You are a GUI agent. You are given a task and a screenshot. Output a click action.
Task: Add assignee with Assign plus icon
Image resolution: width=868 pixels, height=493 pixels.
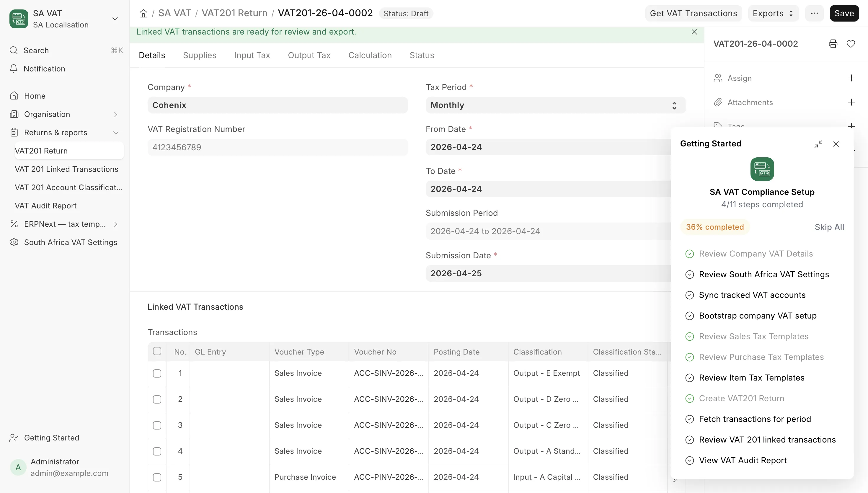(x=851, y=78)
